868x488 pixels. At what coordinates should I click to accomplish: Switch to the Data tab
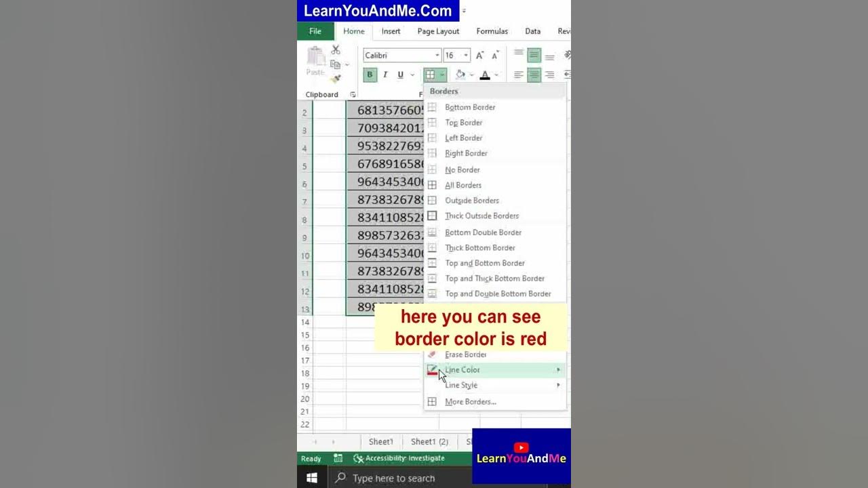533,31
